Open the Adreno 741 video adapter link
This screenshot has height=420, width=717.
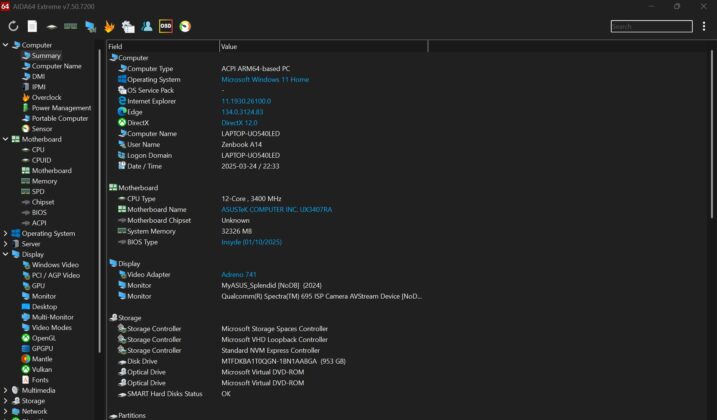(x=239, y=275)
